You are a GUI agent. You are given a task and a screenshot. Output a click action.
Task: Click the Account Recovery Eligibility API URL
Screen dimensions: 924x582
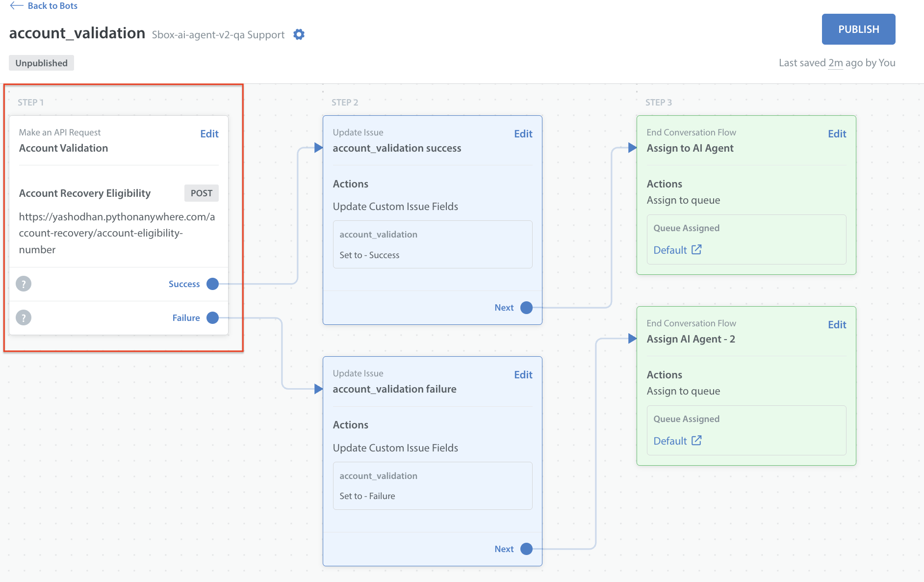point(117,233)
